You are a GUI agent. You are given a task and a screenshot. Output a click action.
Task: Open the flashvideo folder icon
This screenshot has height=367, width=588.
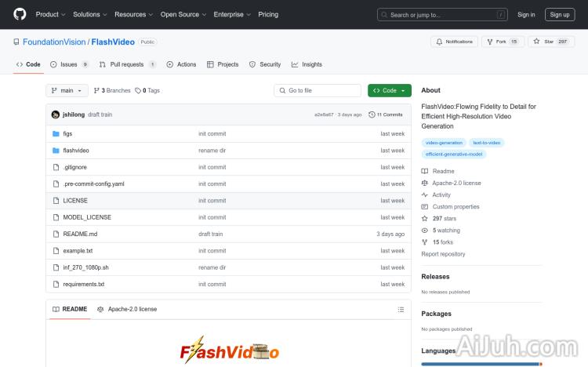(x=56, y=151)
